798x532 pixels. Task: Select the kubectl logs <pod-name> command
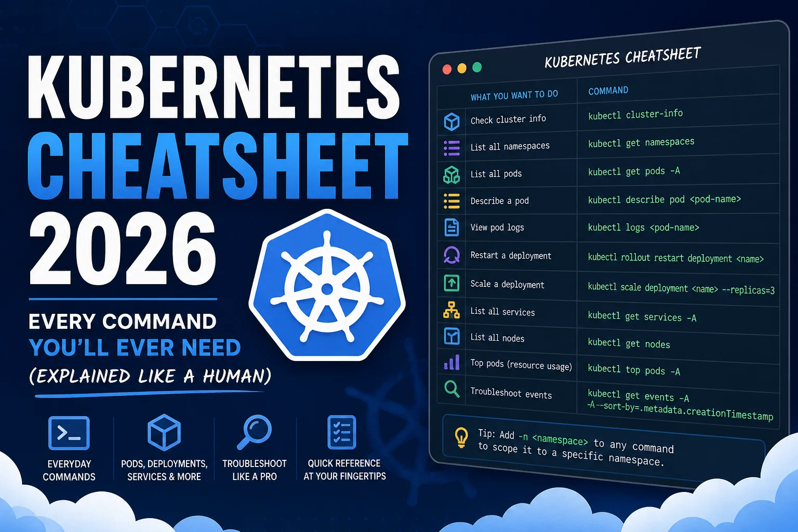[644, 228]
